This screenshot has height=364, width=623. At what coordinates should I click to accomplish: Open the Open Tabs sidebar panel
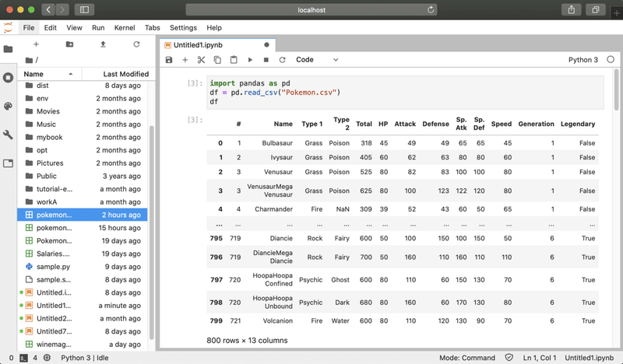[8, 163]
